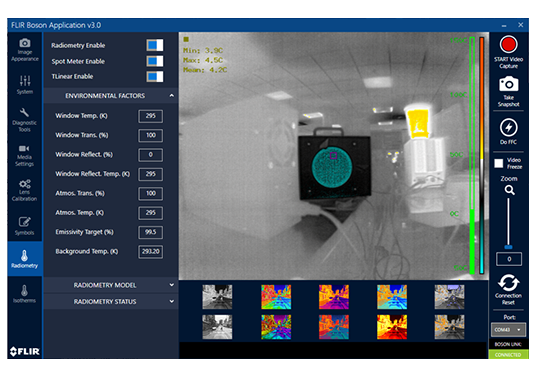This screenshot has height=370, width=536.
Task: Click the Min: 3.9C overlay reading
Action: point(203,51)
